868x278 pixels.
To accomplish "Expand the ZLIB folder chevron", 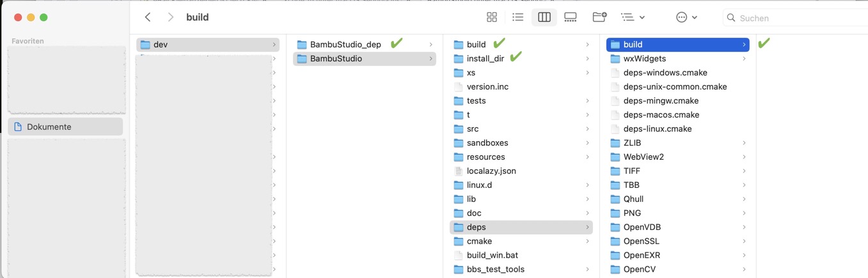I will [x=745, y=143].
